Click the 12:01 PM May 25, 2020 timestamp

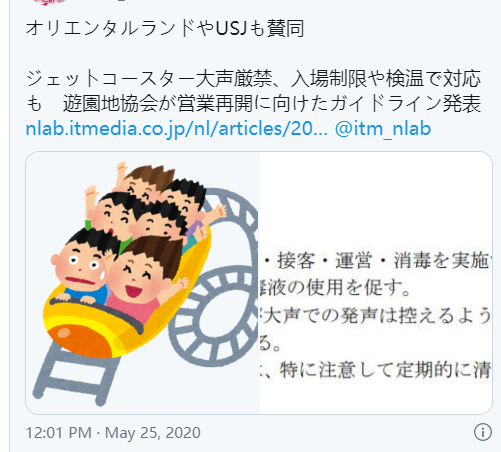click(113, 433)
